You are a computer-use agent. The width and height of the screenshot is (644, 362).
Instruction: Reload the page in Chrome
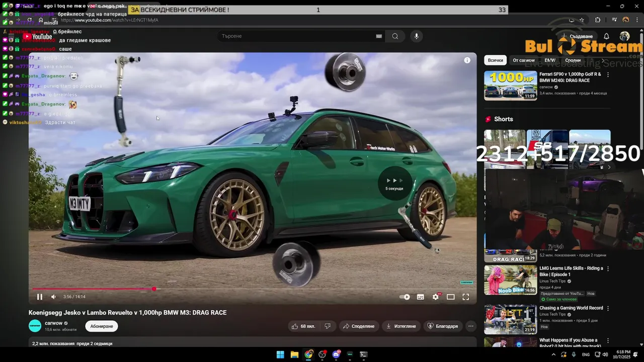(29, 20)
